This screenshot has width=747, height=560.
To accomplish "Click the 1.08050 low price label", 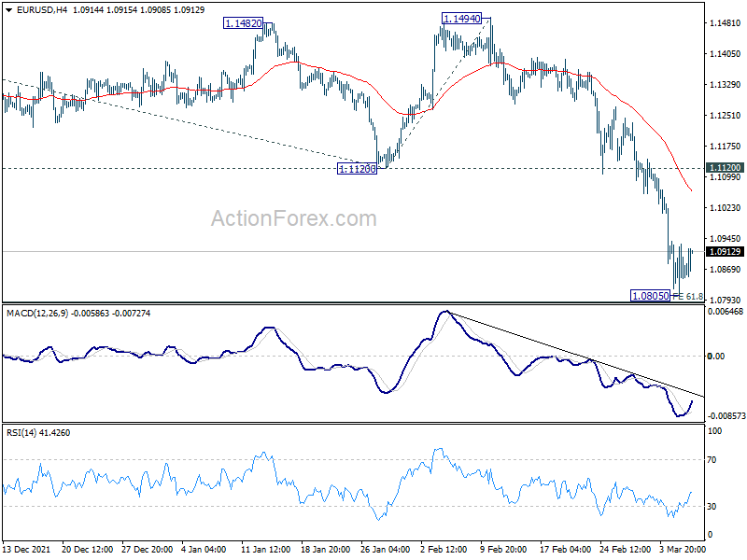I will [650, 296].
